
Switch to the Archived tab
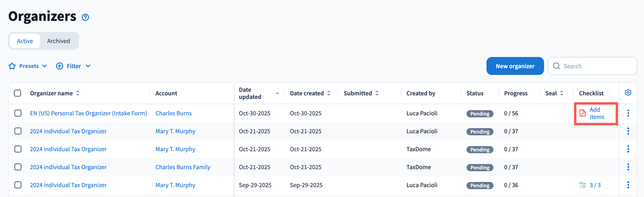[58, 41]
